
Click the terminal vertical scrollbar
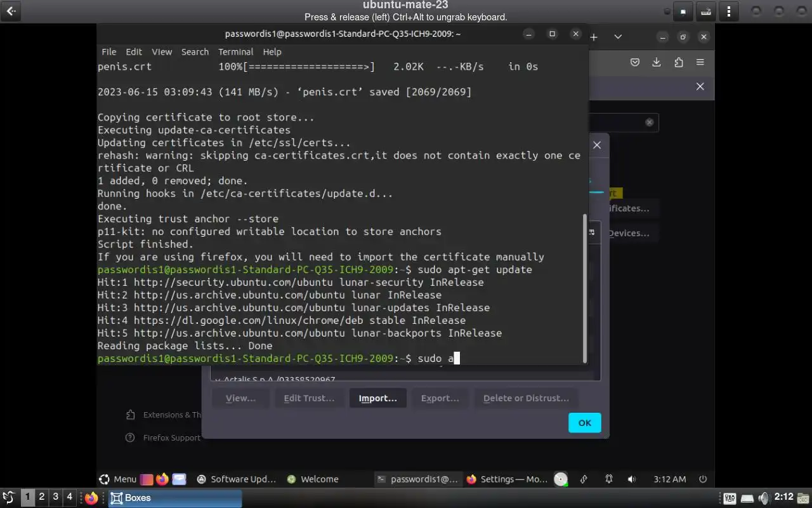tap(584, 288)
